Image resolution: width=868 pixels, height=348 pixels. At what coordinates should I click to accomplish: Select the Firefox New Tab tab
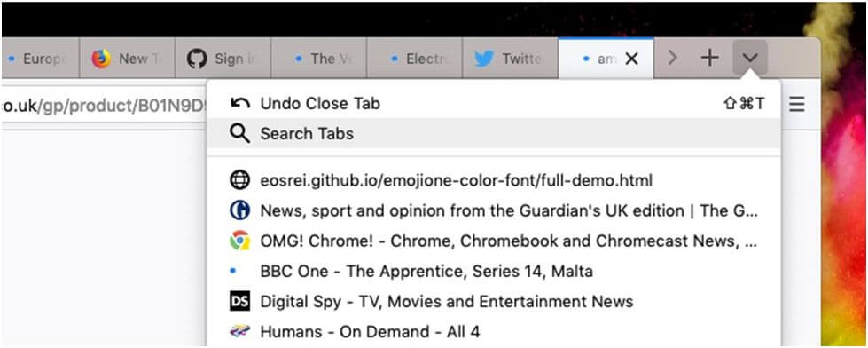click(128, 59)
